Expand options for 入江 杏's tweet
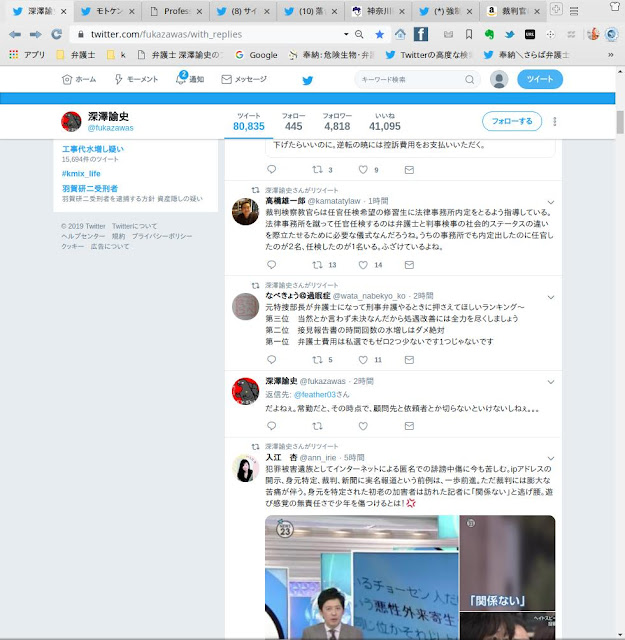This screenshot has height=640, width=625. pos(551,458)
